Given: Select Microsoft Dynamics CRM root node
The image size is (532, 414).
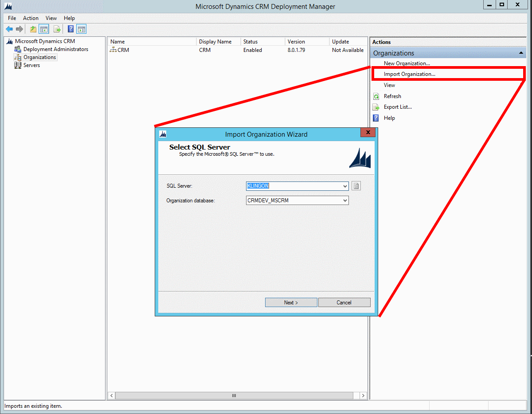Looking at the screenshot, I should (45, 41).
